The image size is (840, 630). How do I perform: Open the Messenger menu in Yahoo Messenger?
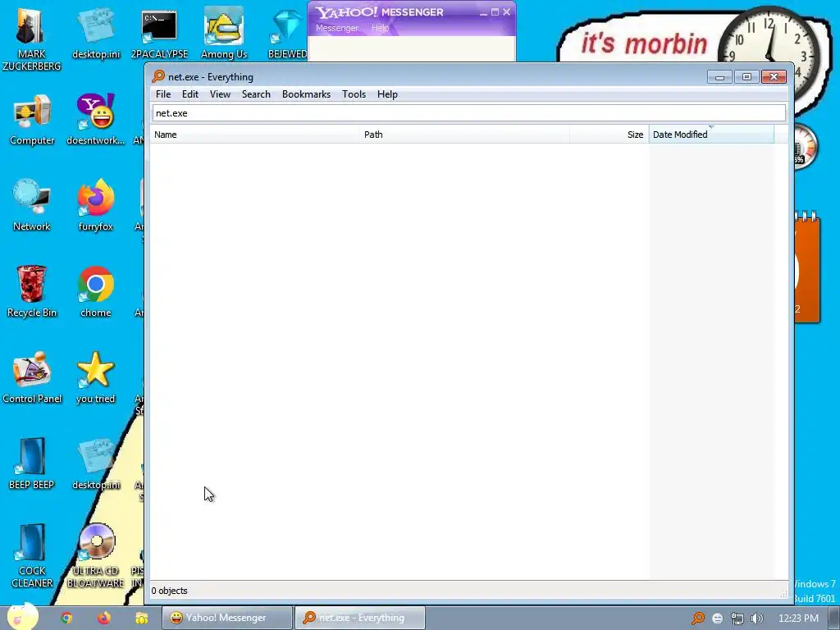[336, 28]
